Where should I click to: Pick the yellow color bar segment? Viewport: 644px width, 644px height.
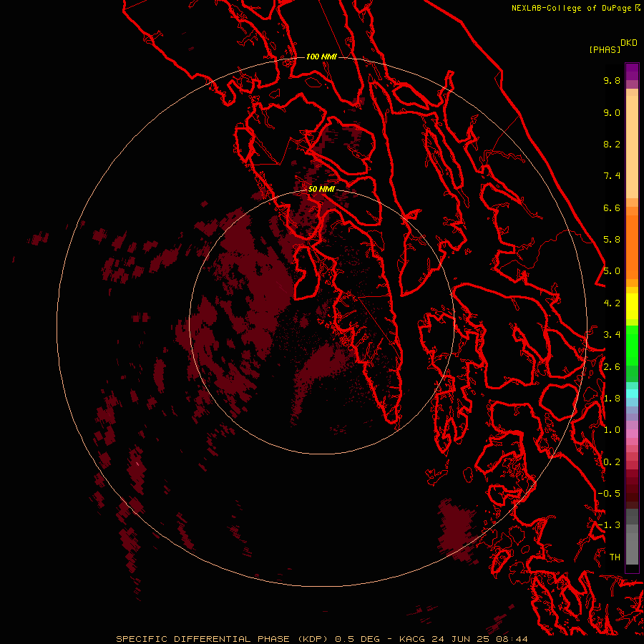(x=632, y=306)
